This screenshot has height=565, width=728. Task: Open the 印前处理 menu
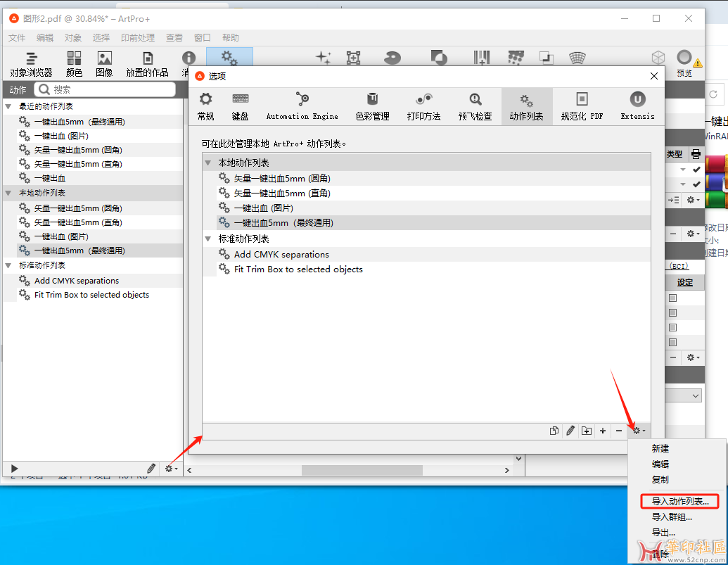[138, 37]
